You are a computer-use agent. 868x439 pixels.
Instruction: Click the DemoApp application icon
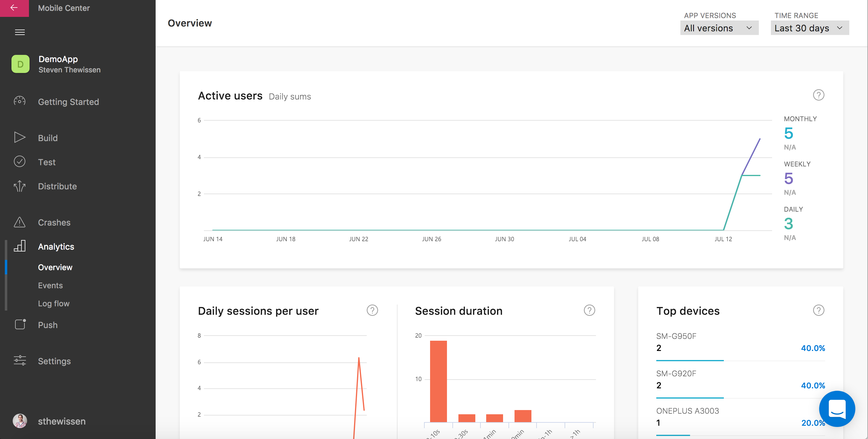tap(20, 64)
